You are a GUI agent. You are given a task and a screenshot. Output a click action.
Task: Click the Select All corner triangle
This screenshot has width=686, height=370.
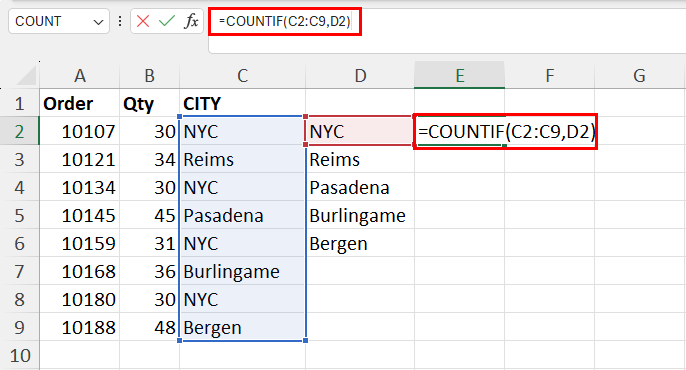click(26, 76)
